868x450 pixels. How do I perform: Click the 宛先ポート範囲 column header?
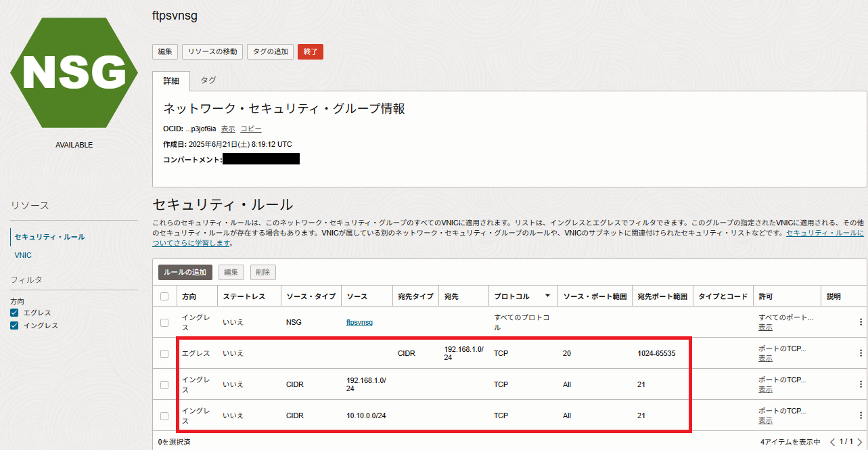tap(662, 296)
